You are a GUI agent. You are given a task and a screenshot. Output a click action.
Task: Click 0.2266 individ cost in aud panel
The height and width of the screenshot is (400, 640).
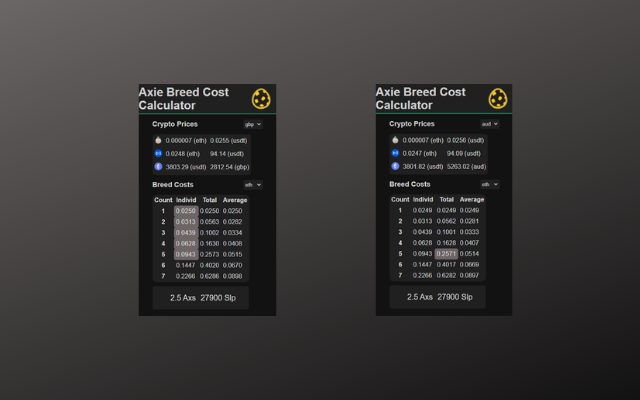422,276
